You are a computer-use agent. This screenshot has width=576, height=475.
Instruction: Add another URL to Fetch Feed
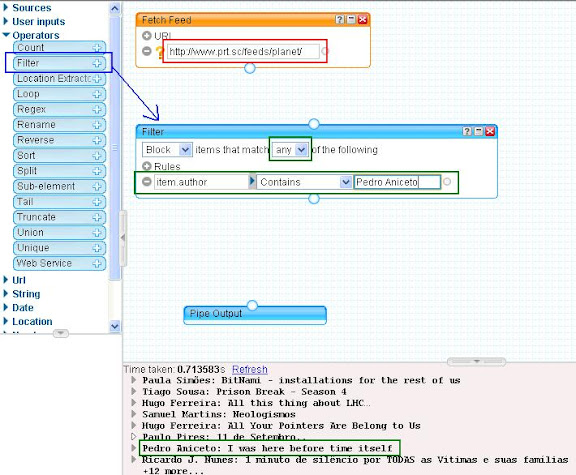(147, 36)
